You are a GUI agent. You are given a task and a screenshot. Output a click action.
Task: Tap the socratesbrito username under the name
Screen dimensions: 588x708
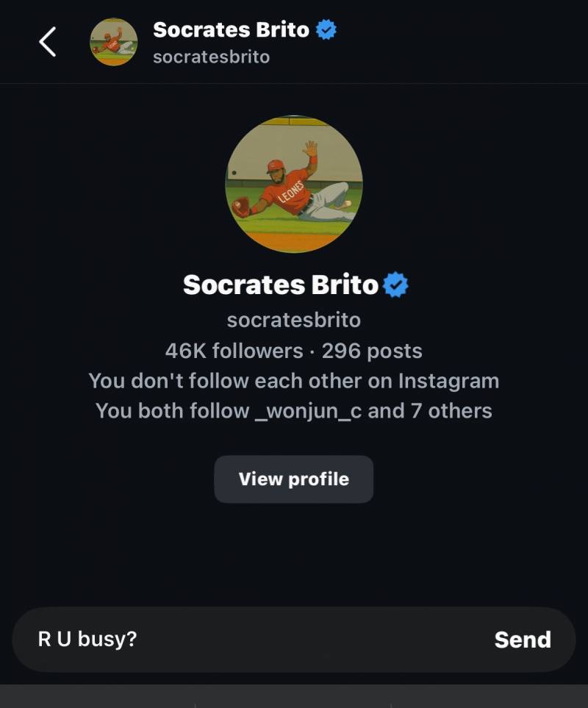click(x=294, y=320)
